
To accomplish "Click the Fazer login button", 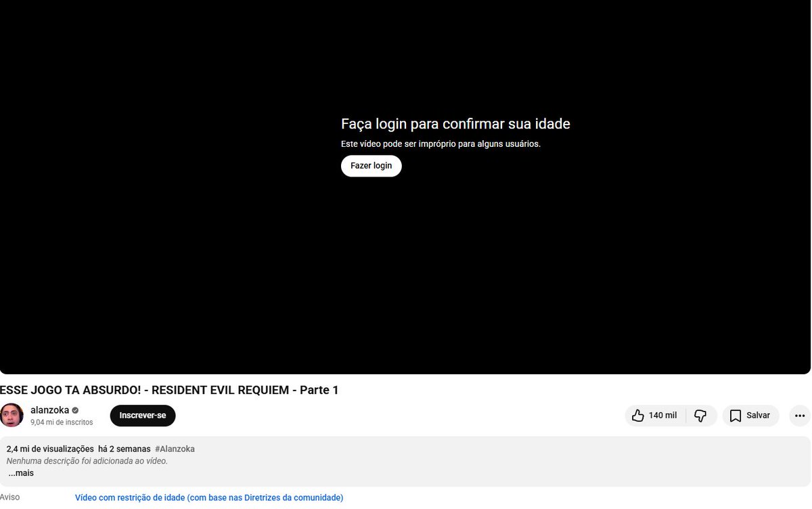I will (371, 166).
